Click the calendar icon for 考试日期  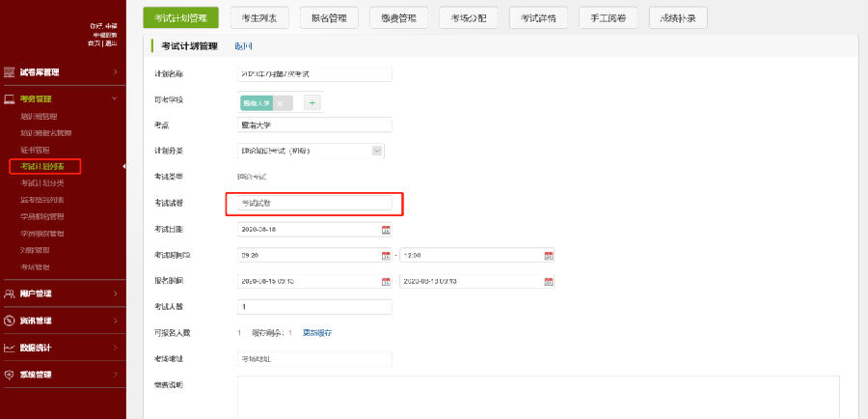(386, 230)
